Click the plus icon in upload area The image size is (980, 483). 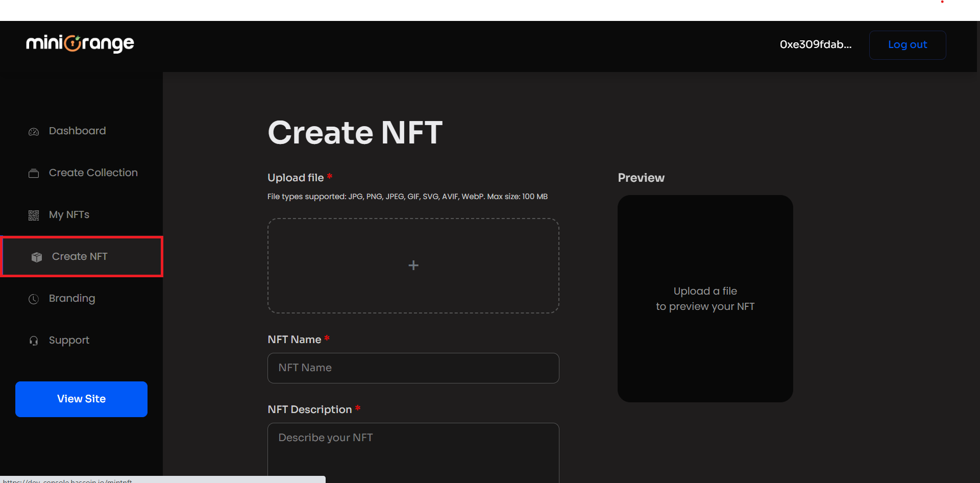413,265
